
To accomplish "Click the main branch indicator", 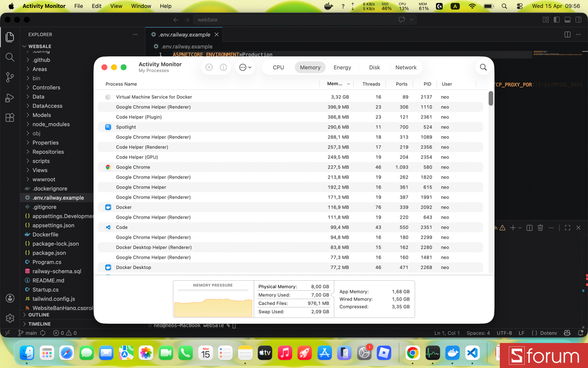I will point(28,333).
